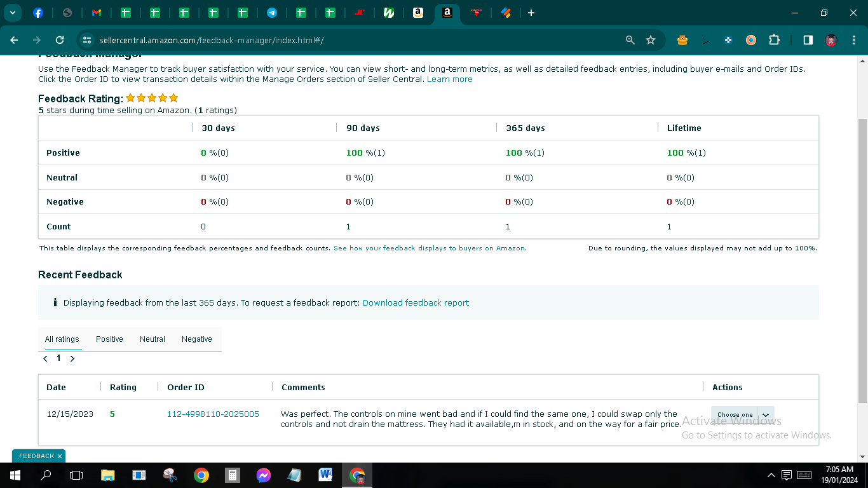Go forward with the browser forward arrow
The width and height of the screenshot is (868, 488).
click(x=37, y=40)
